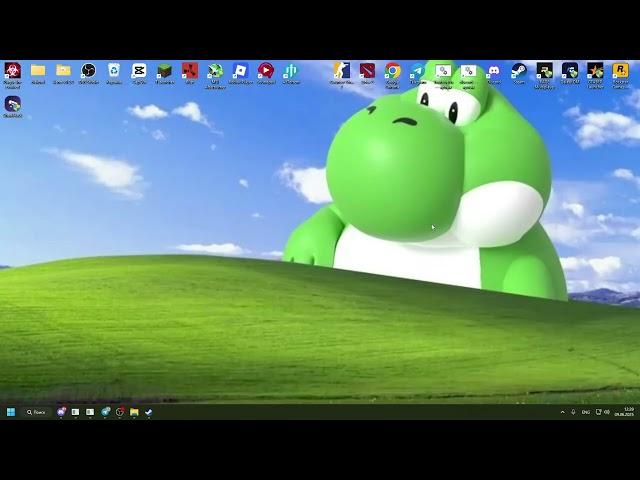
Task: Launch CapCut from the desktop
Action: tap(139, 71)
